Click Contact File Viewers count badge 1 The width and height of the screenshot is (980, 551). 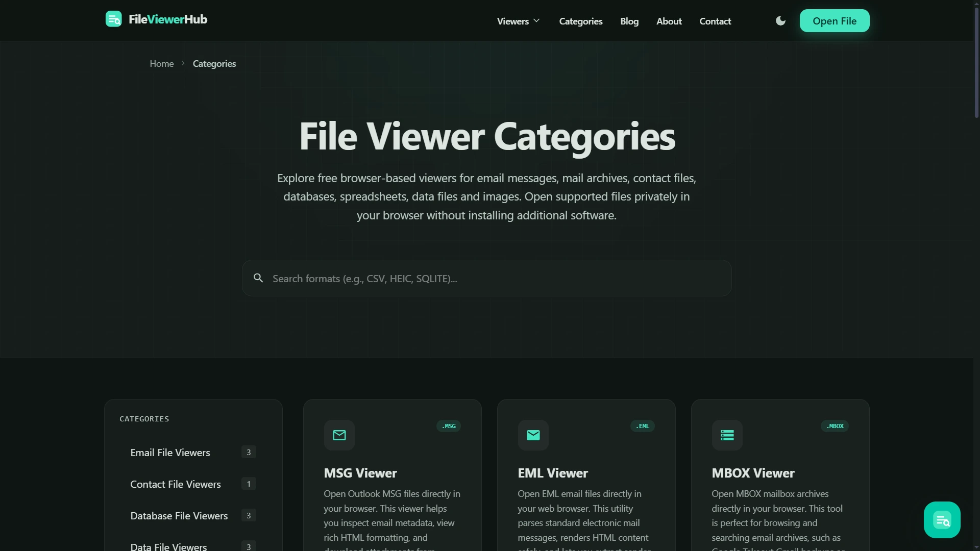coord(249,484)
